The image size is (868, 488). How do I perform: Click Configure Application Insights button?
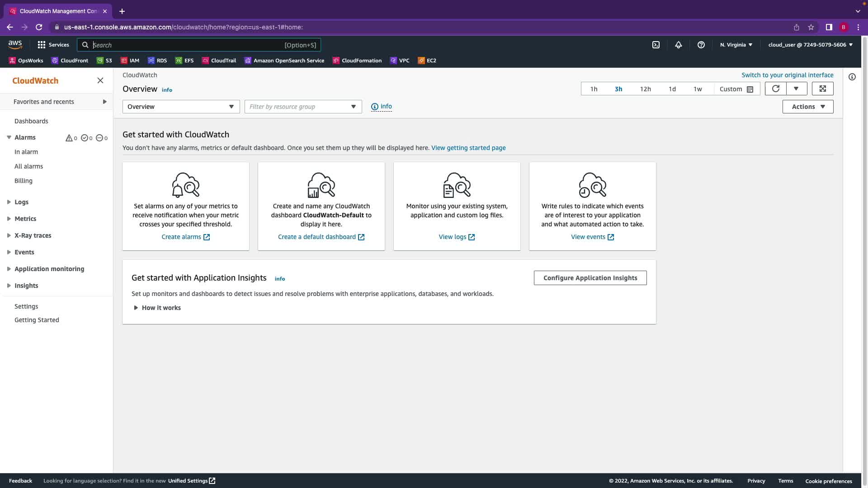point(590,278)
